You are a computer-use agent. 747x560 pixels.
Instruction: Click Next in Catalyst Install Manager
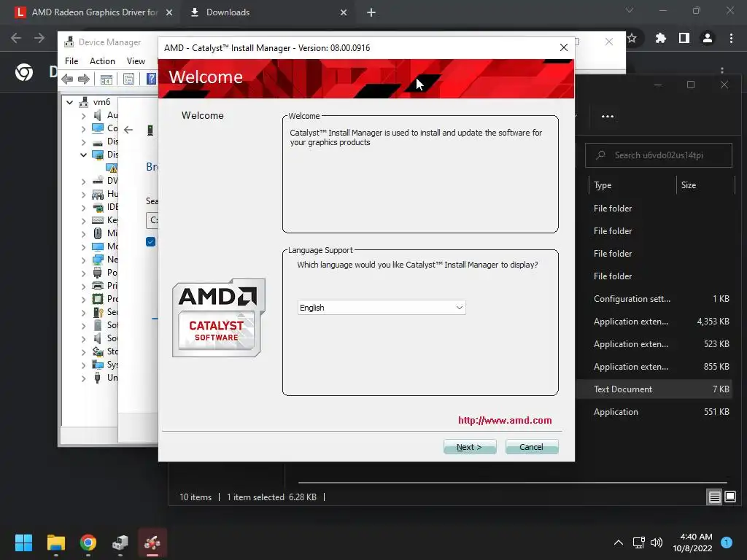(470, 447)
